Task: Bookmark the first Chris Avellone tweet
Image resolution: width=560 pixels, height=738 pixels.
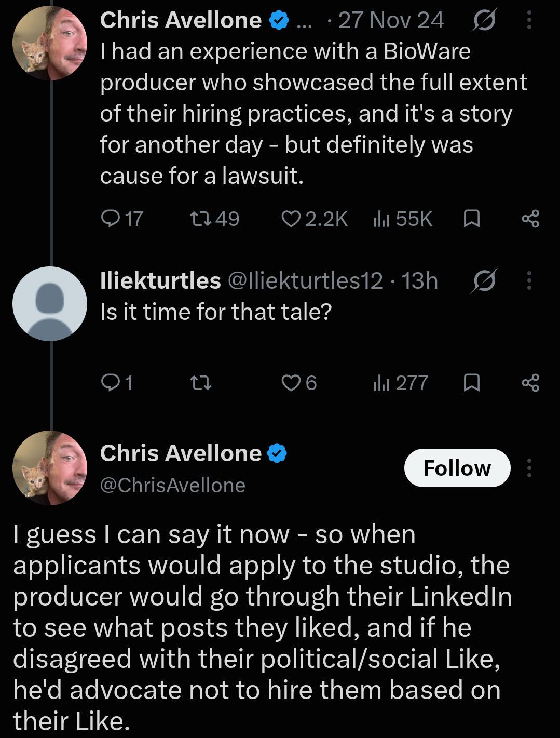Action: [471, 219]
